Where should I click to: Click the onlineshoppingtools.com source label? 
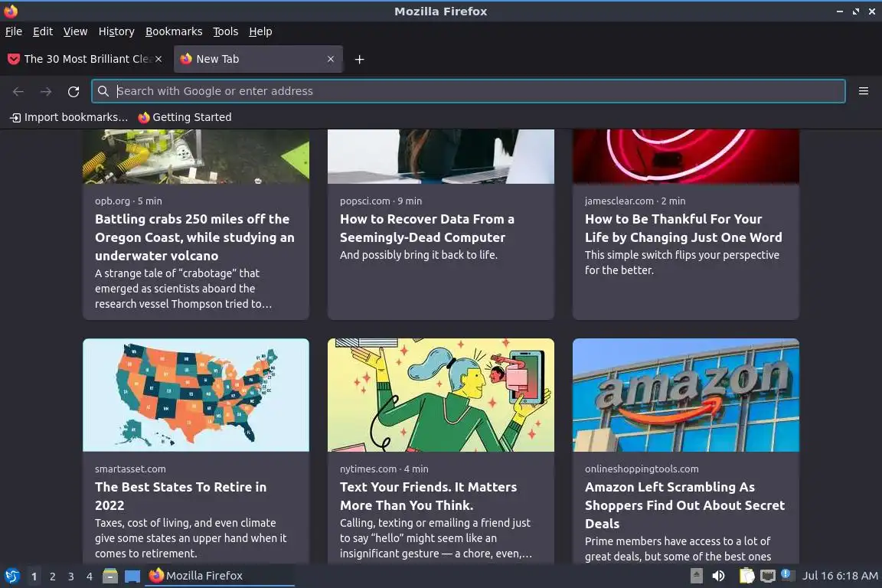point(642,469)
